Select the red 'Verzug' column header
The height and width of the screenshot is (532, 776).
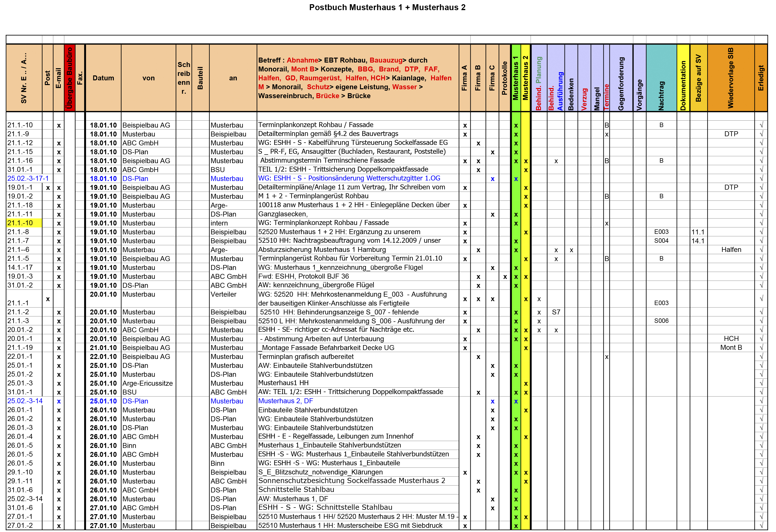click(x=584, y=78)
